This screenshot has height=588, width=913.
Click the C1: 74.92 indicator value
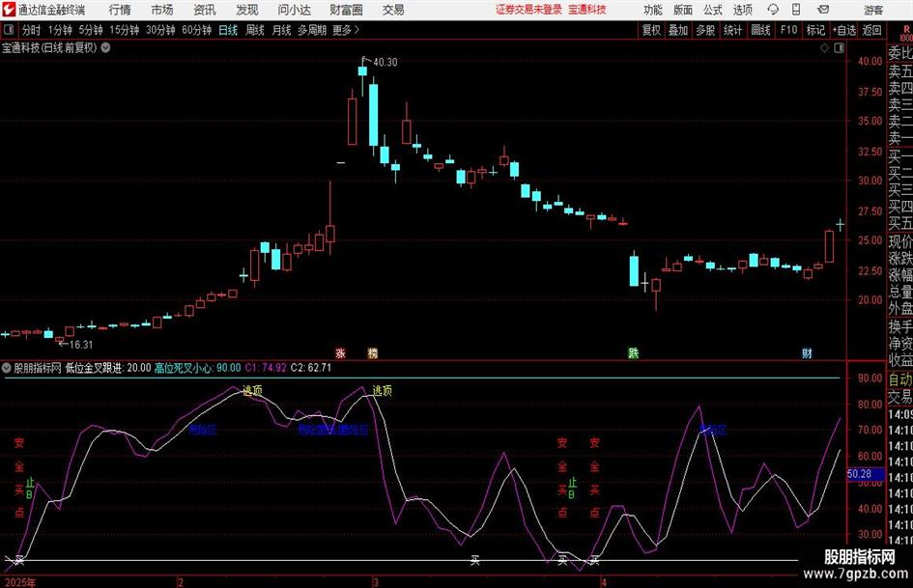[266, 368]
